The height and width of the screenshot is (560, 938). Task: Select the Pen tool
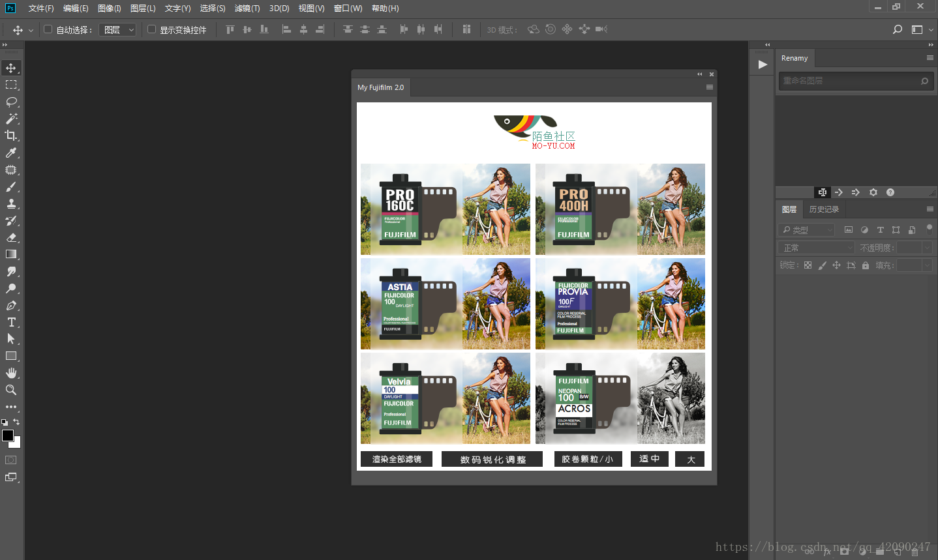[11, 305]
